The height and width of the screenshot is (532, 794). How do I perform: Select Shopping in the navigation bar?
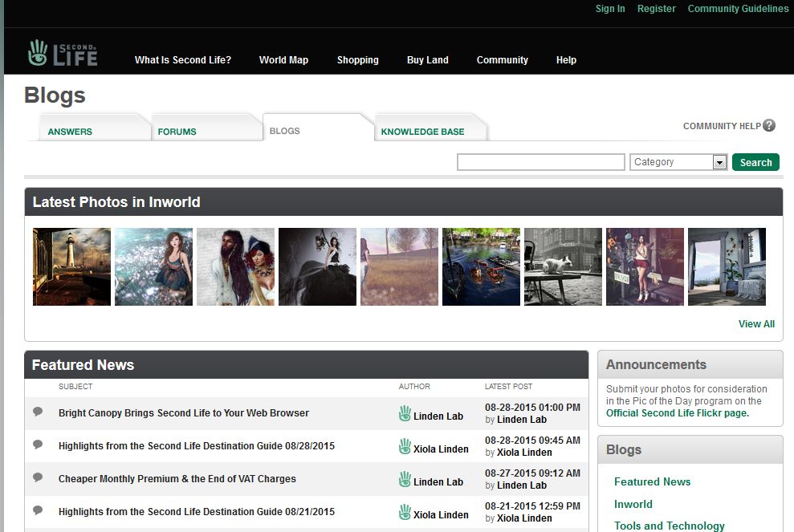(357, 60)
